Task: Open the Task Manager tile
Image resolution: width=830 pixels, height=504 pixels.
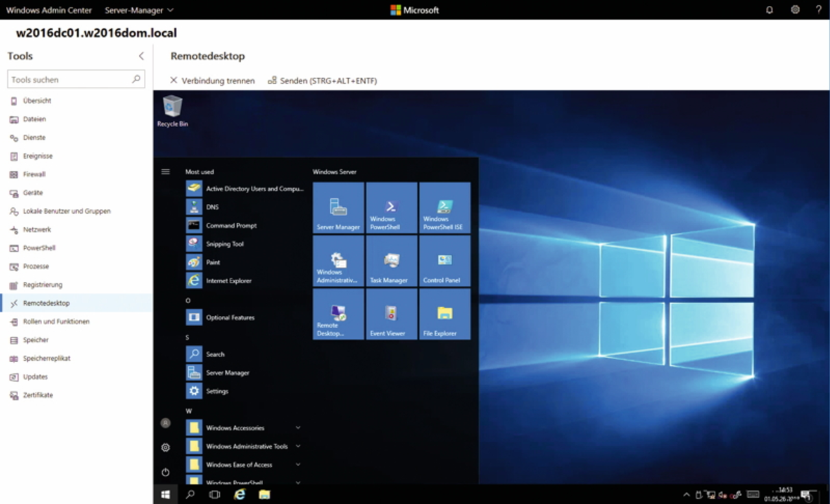Action: pyautogui.click(x=392, y=260)
